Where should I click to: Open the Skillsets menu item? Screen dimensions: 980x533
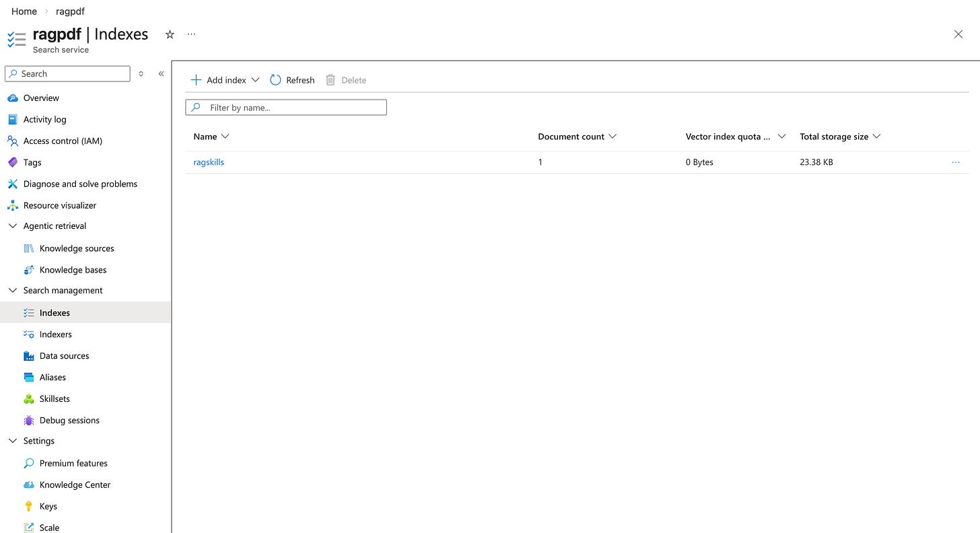pos(55,399)
